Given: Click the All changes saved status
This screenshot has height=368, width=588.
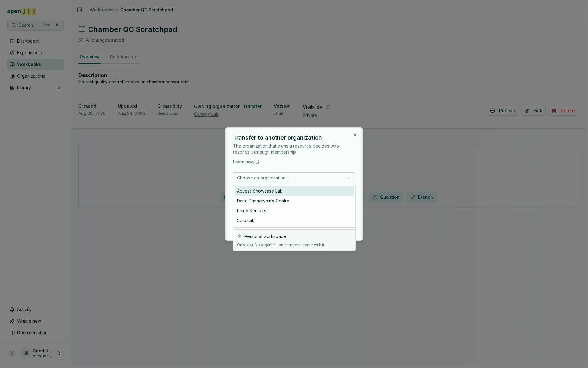Looking at the screenshot, I should pyautogui.click(x=101, y=40).
